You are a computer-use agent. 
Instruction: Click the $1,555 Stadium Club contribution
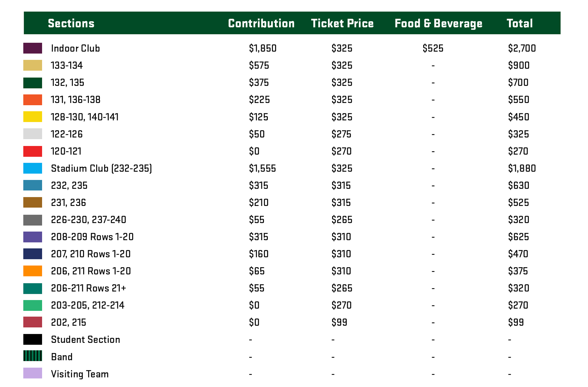pos(262,168)
